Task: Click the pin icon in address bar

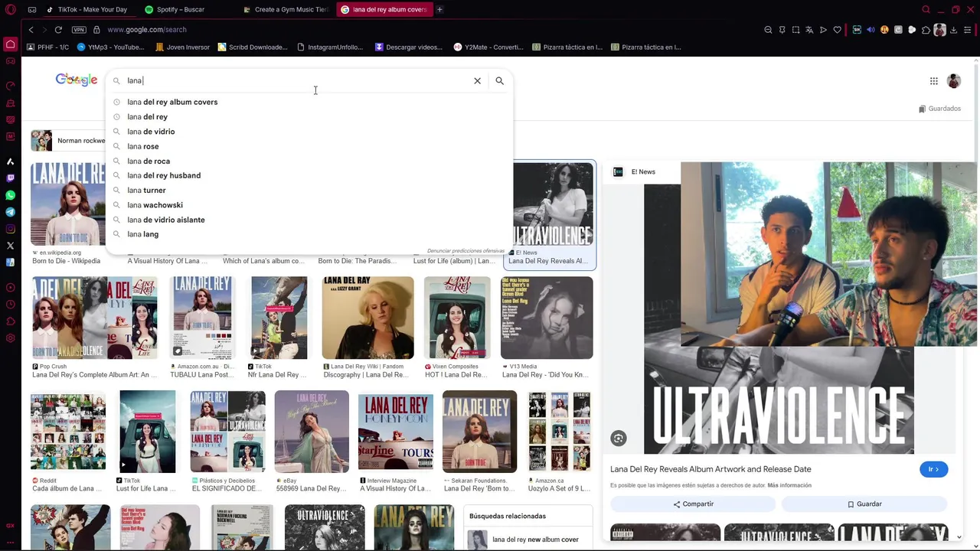Action: click(782, 30)
